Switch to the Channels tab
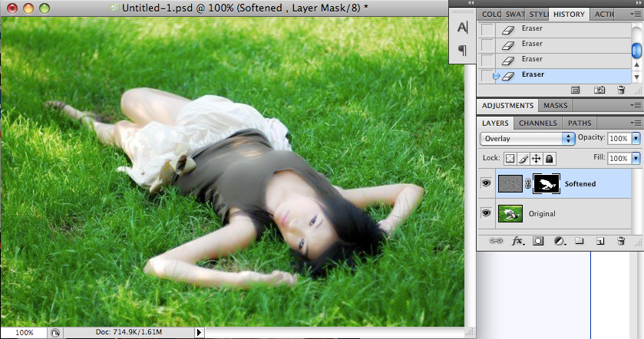The width and height of the screenshot is (644, 339). pyautogui.click(x=537, y=123)
